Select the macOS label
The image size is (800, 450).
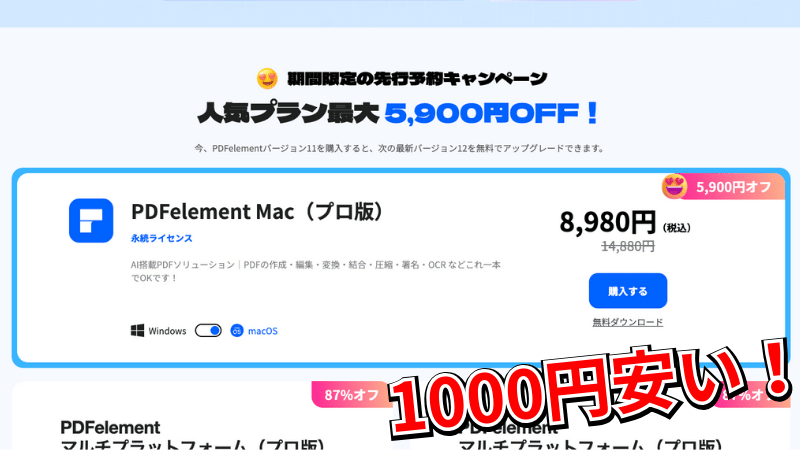click(263, 331)
